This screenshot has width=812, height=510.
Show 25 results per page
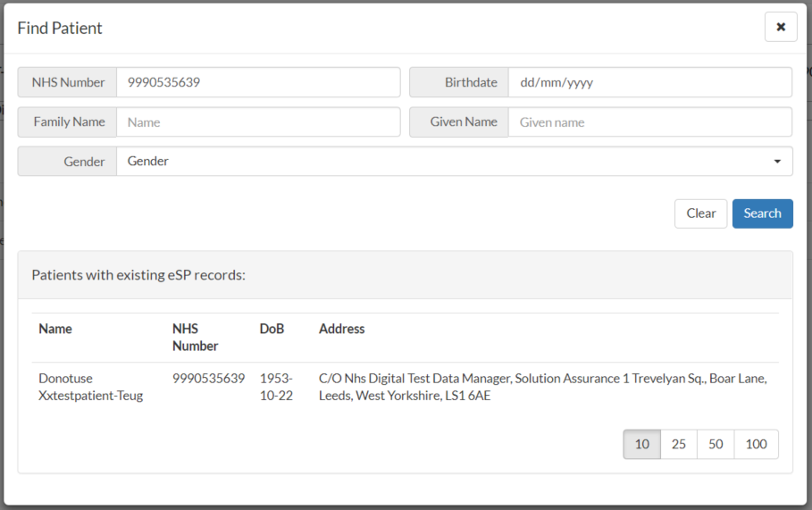coord(678,444)
